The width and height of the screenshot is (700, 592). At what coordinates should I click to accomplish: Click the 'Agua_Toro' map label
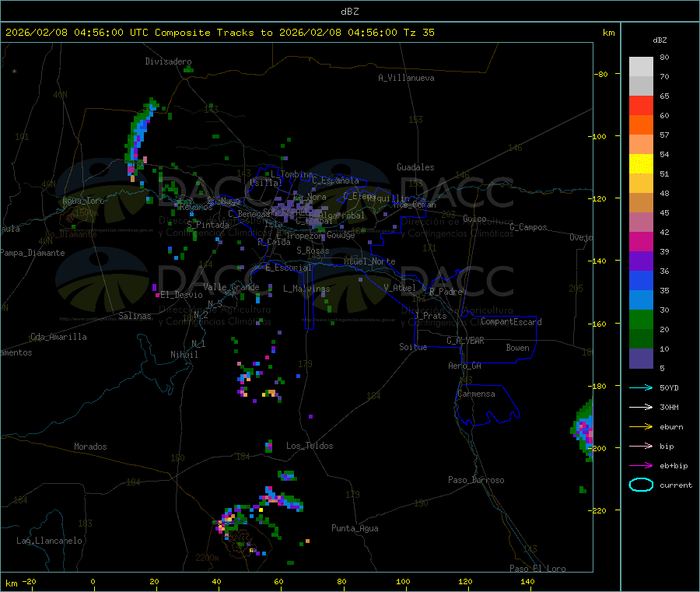point(83,201)
